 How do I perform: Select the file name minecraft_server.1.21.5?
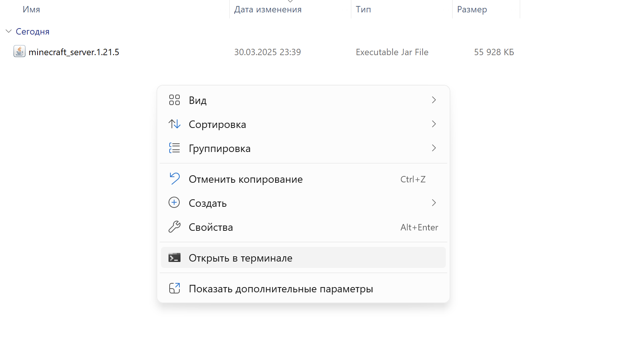(x=74, y=52)
